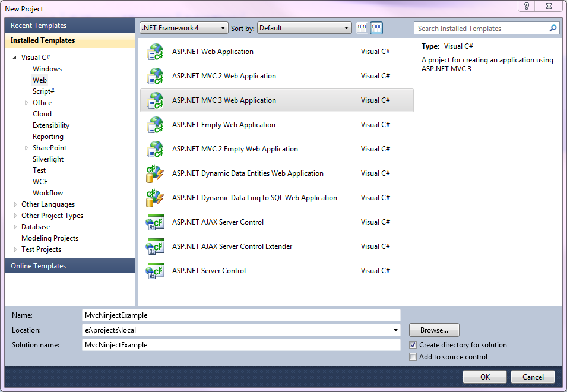Click the ASP.NET MVC 3 Web Application icon

[155, 100]
